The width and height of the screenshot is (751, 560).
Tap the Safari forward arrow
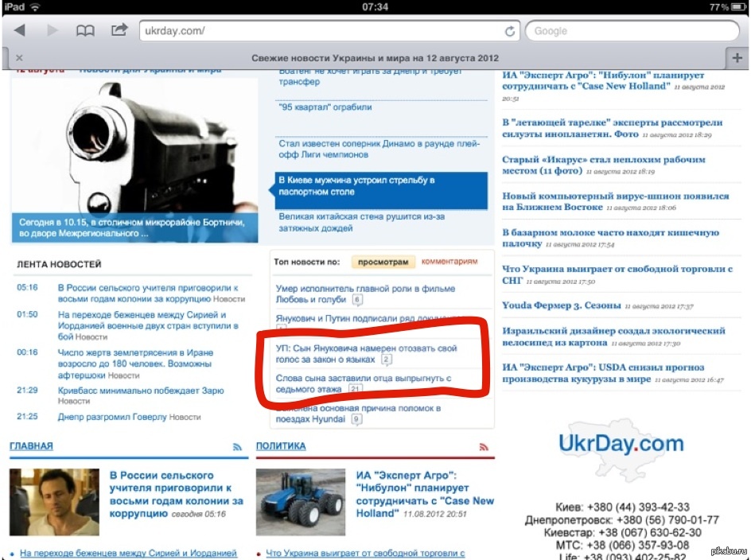click(53, 31)
